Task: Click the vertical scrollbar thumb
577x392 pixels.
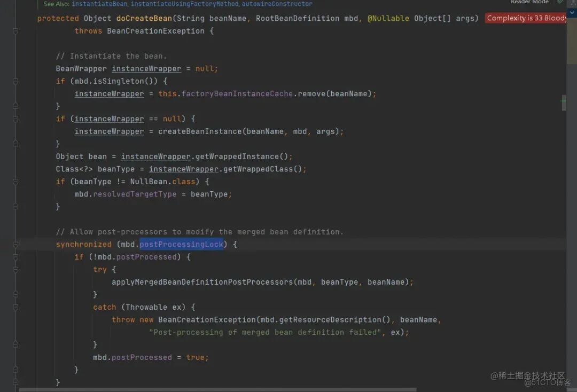Action: [564, 103]
